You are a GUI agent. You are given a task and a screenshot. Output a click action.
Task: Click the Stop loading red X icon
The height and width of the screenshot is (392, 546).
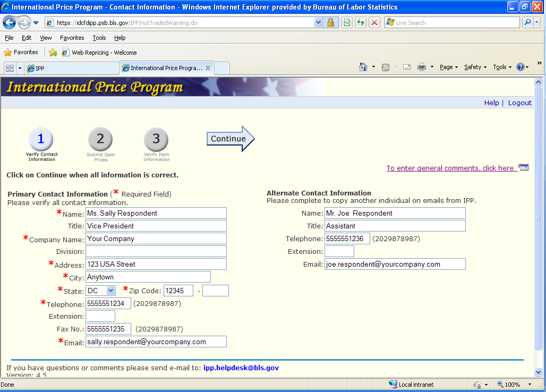374,22
